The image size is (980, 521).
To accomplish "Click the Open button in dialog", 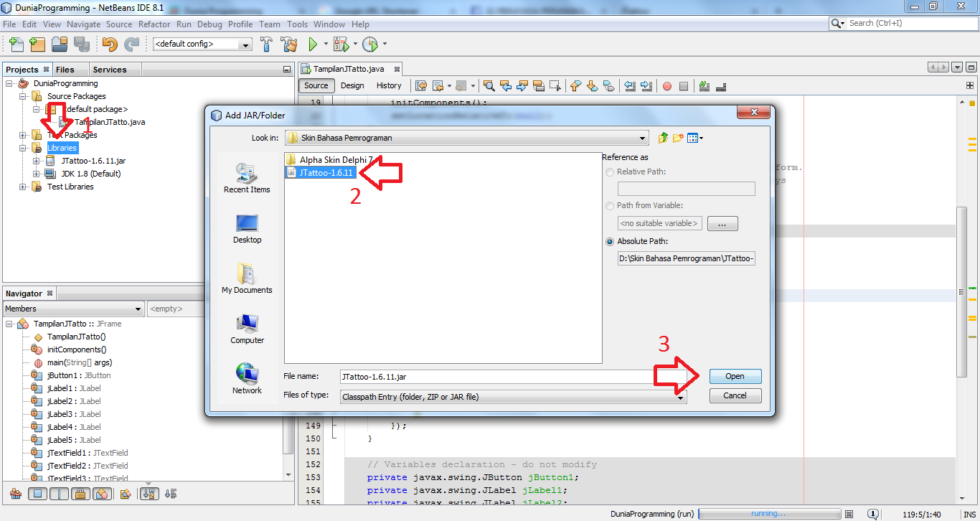I will click(x=735, y=376).
